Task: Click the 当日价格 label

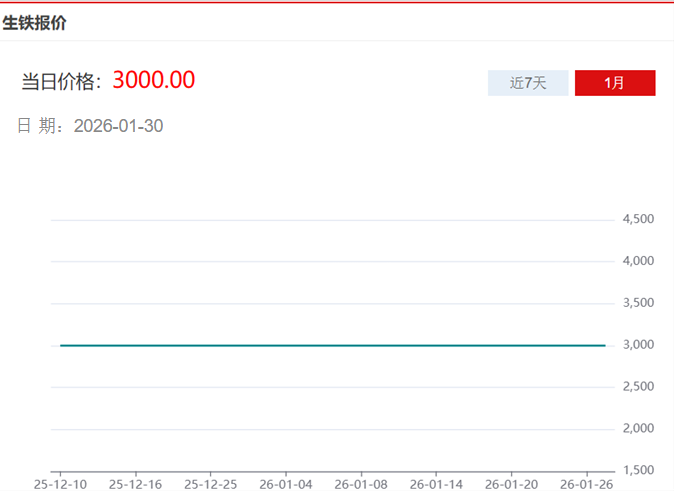Action: tap(62, 82)
